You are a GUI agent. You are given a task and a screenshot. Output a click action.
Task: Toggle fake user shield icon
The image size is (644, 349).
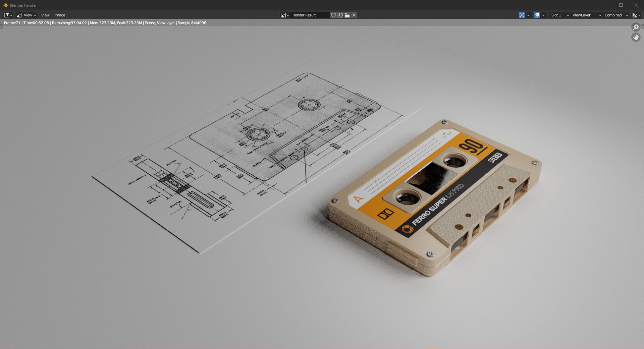click(x=333, y=15)
